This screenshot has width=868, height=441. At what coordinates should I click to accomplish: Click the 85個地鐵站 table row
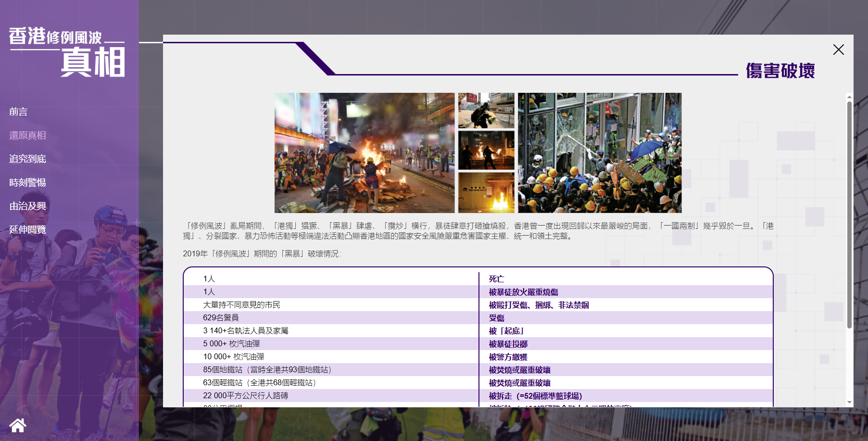point(478,370)
